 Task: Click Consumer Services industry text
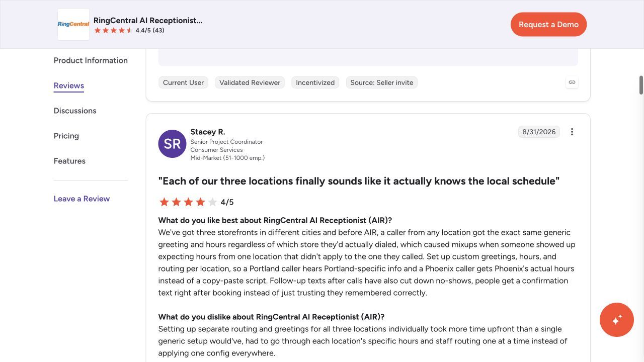[x=216, y=150]
